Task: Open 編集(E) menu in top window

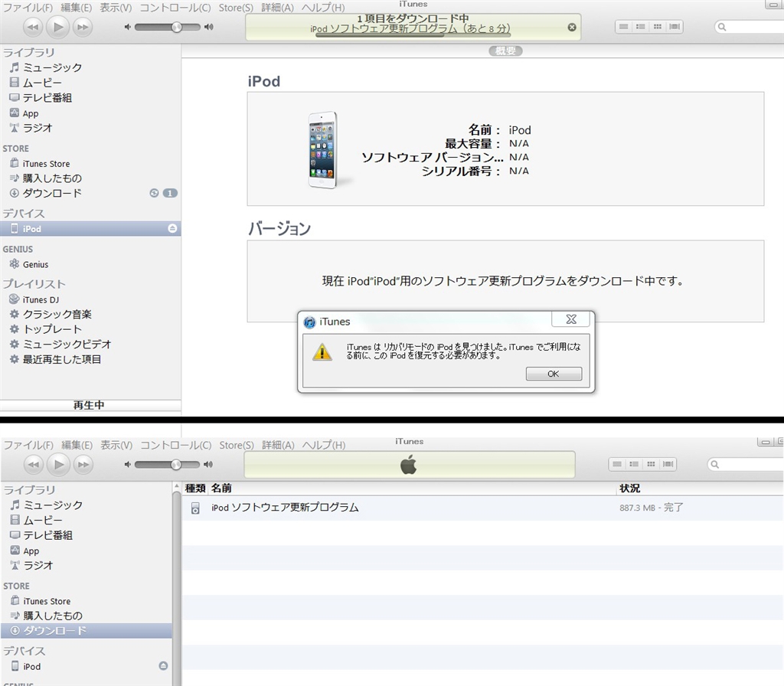Action: pyautogui.click(x=76, y=8)
